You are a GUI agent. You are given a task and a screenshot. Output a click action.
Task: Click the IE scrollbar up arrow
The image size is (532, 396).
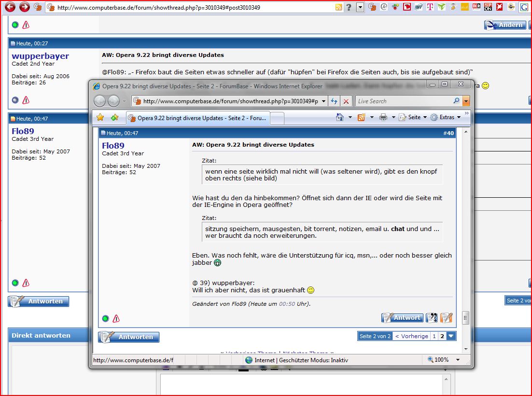(x=466, y=132)
